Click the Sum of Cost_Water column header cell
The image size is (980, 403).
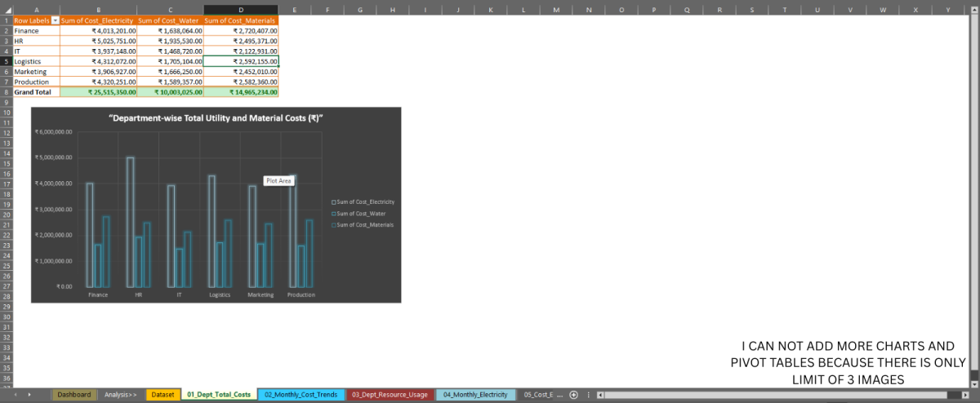click(169, 20)
